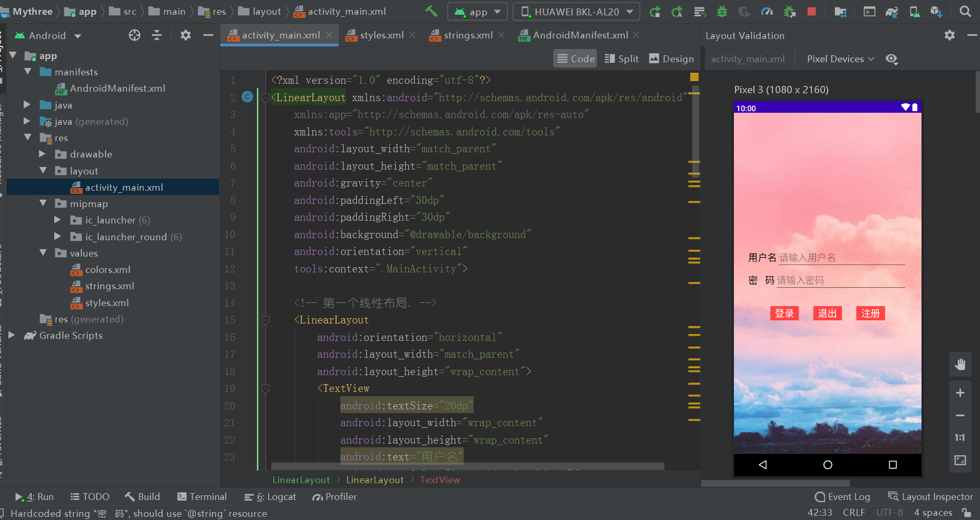
Task: Expand the java folder in project tree
Action: [x=27, y=105]
